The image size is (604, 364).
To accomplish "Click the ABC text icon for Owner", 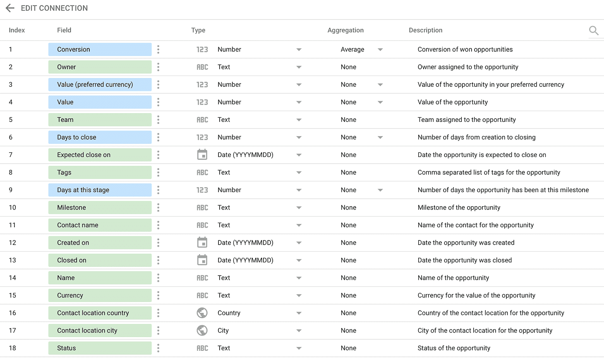I will pos(202,67).
